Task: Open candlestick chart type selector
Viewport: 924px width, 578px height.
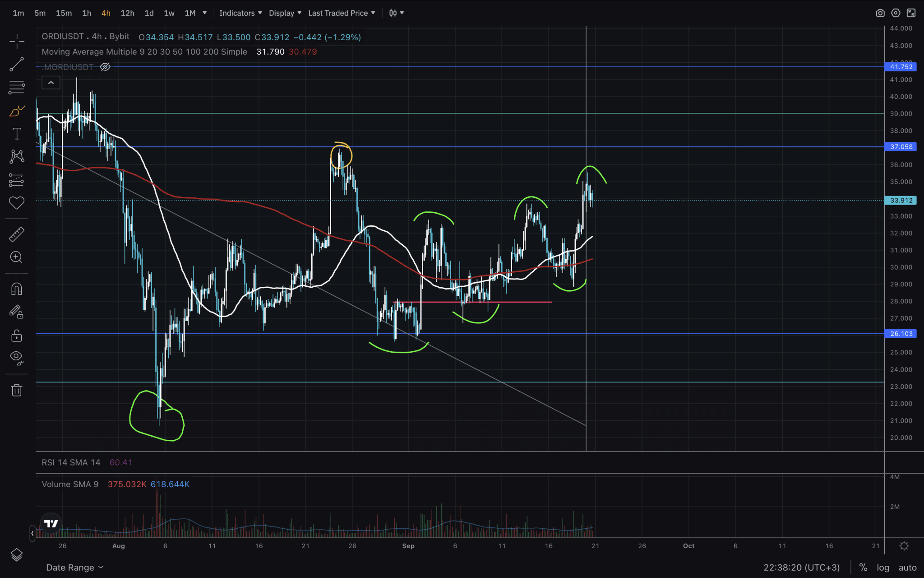Action: coord(396,13)
